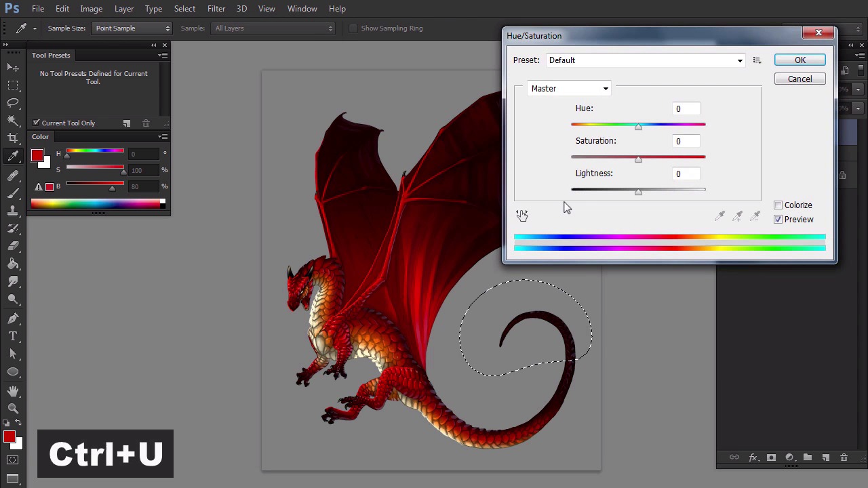Open the Sample Size dropdown

pos(132,28)
